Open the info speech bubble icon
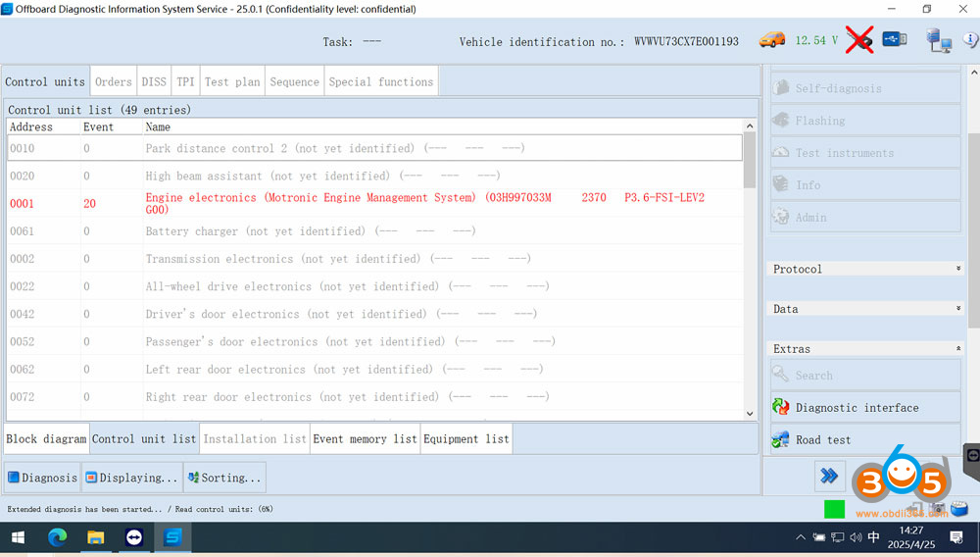The height and width of the screenshot is (557, 980). click(x=970, y=40)
